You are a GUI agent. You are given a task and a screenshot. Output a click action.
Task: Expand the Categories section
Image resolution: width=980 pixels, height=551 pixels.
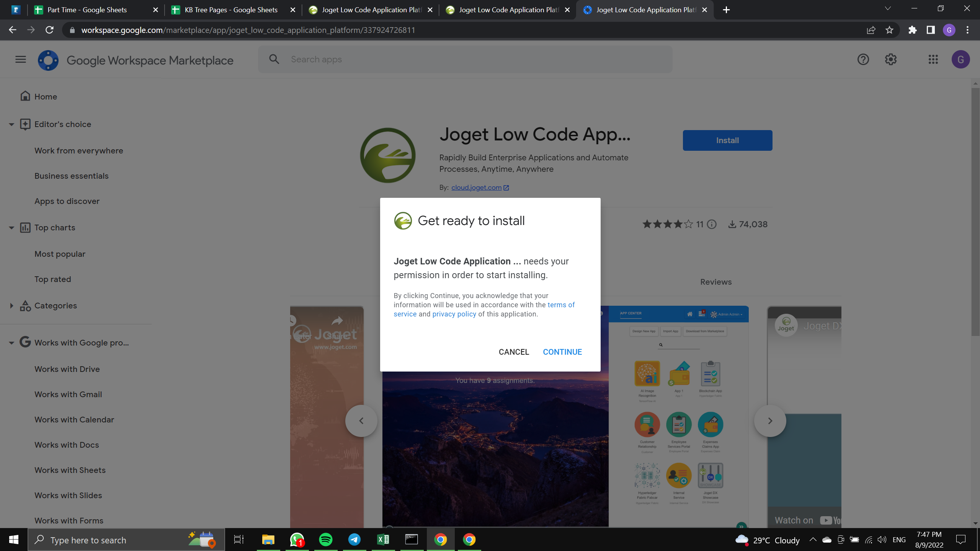tap(11, 306)
